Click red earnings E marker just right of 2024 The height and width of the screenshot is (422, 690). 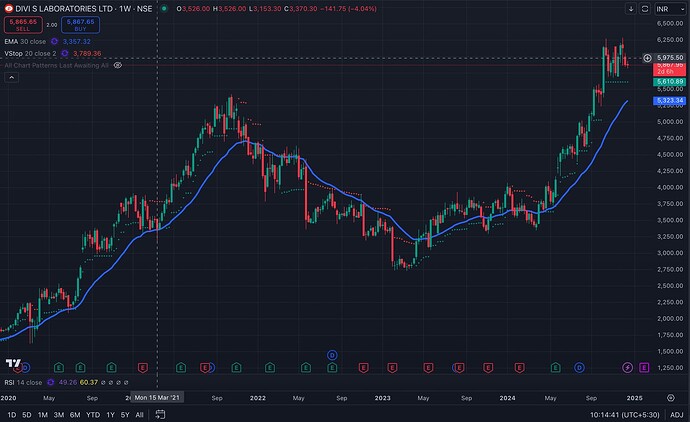[520, 367]
